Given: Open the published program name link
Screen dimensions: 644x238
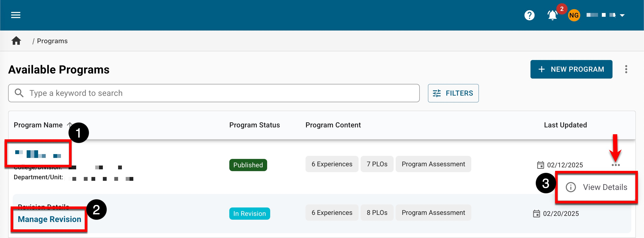Looking at the screenshot, I should (38, 154).
